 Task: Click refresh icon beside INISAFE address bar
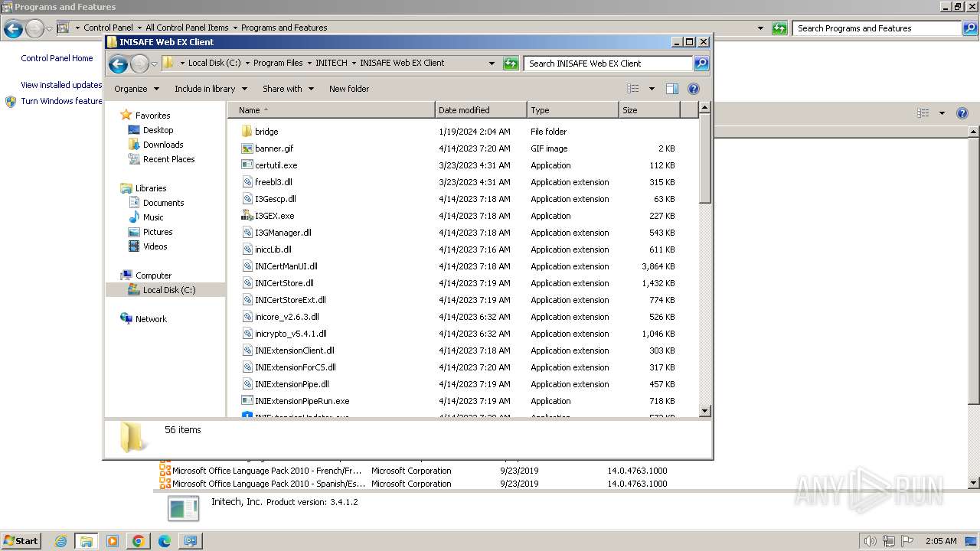click(511, 64)
